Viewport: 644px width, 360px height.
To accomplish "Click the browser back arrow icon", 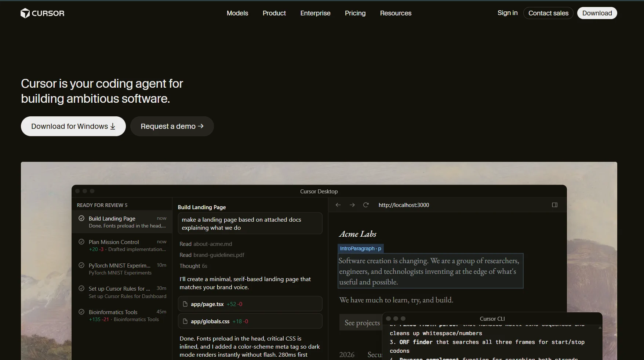I will tap(338, 205).
